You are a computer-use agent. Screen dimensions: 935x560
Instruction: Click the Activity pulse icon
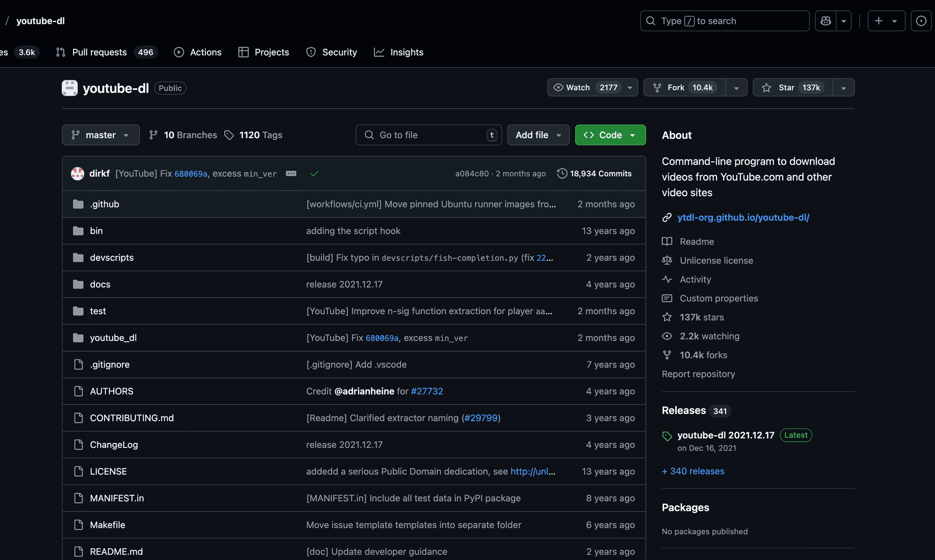click(x=667, y=279)
